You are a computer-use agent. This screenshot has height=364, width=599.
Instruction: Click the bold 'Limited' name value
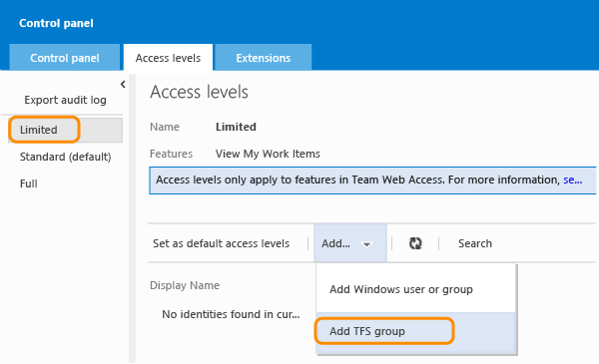[236, 127]
